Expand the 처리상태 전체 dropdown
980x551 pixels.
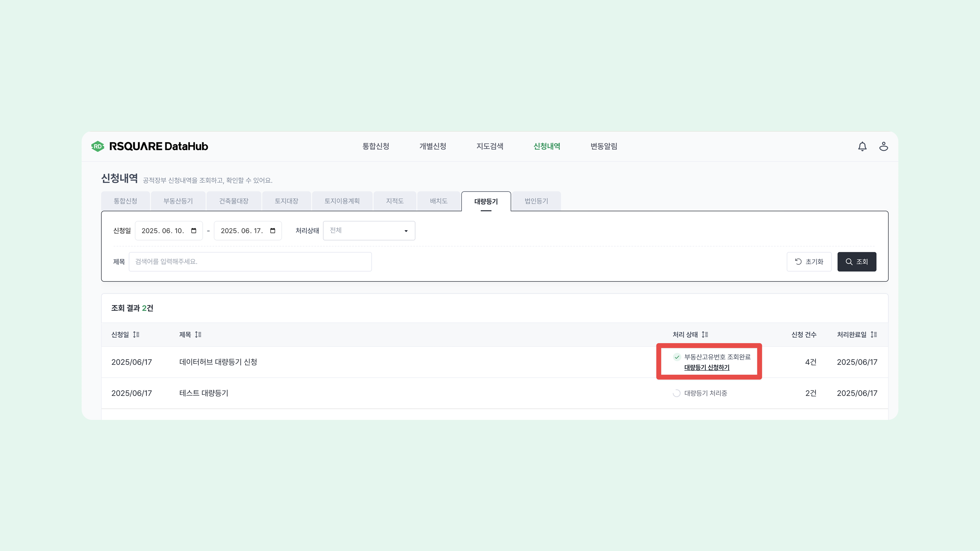pos(369,231)
